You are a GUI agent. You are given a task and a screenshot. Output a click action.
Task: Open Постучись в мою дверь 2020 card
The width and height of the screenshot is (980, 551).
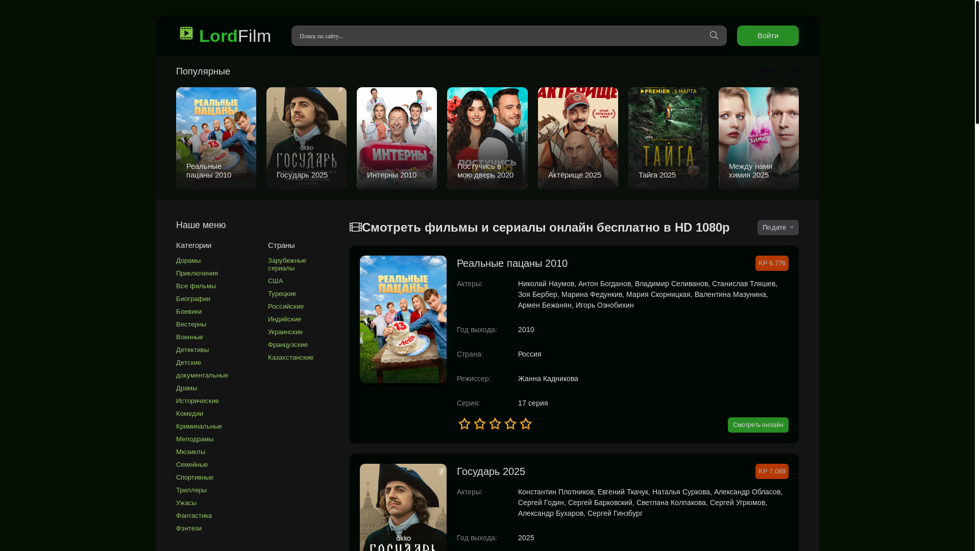[487, 138]
